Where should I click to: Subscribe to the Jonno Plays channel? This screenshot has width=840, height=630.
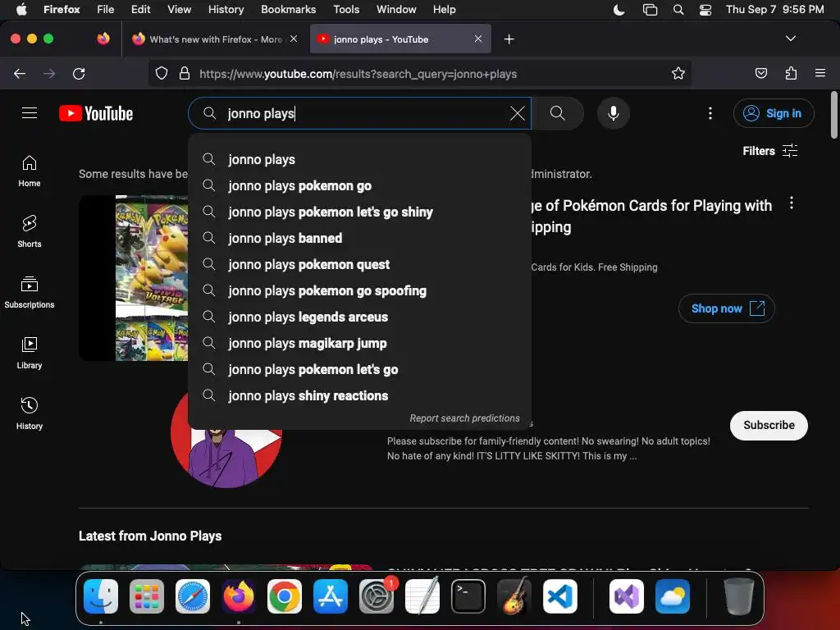(x=769, y=426)
